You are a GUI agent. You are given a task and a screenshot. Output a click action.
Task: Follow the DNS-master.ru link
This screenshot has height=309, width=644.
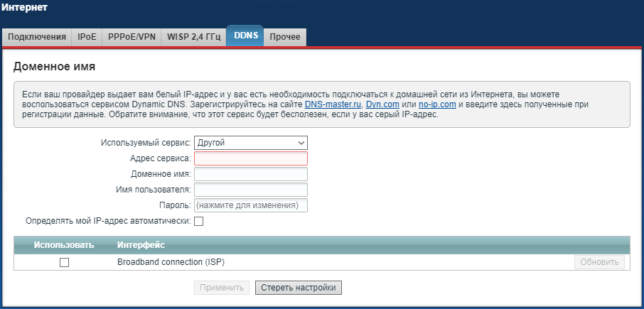(x=333, y=104)
